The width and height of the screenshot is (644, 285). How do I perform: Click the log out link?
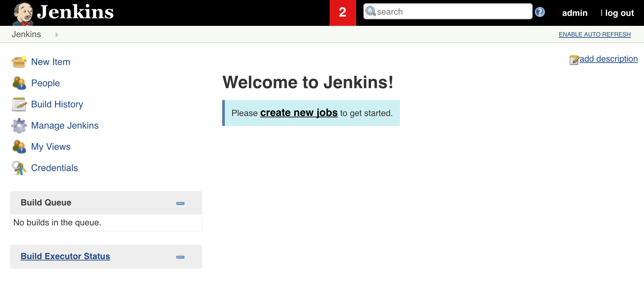619,13
